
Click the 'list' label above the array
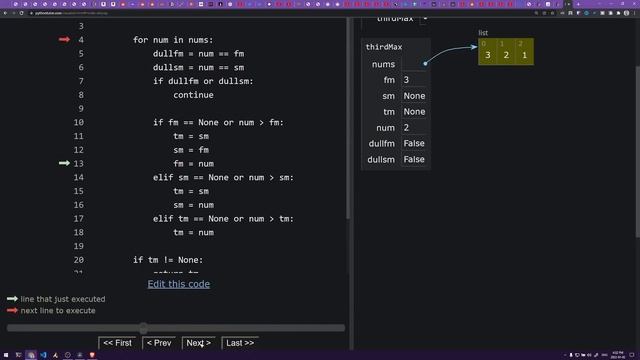point(483,33)
